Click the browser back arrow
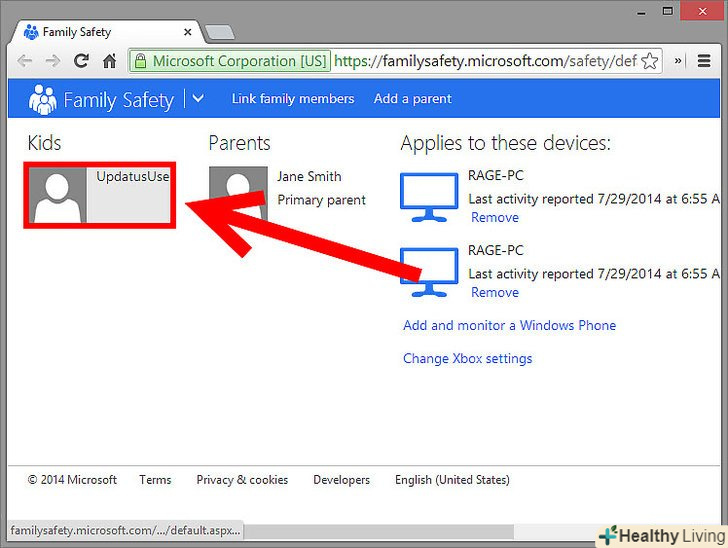Viewport: 728px width, 548px height. (24, 61)
